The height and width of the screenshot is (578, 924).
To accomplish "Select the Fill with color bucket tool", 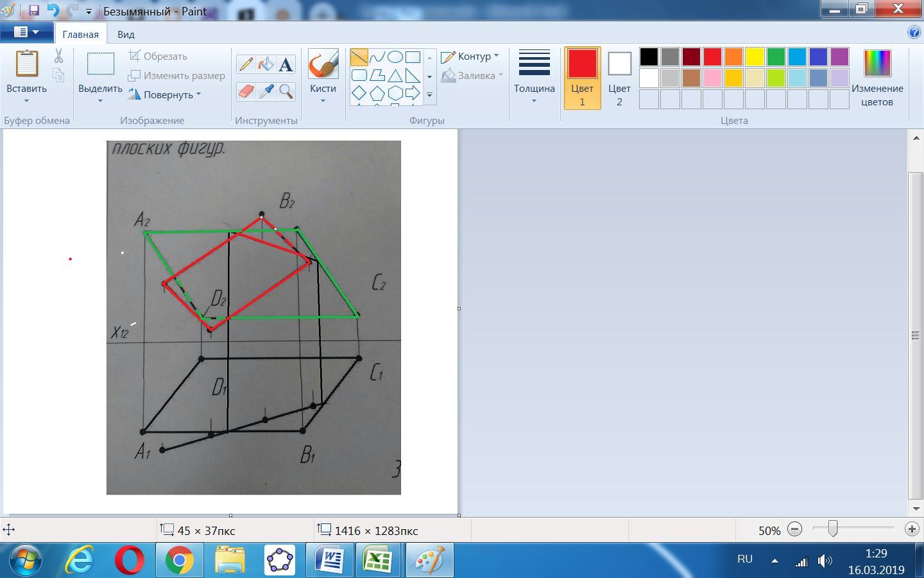I will coord(266,64).
